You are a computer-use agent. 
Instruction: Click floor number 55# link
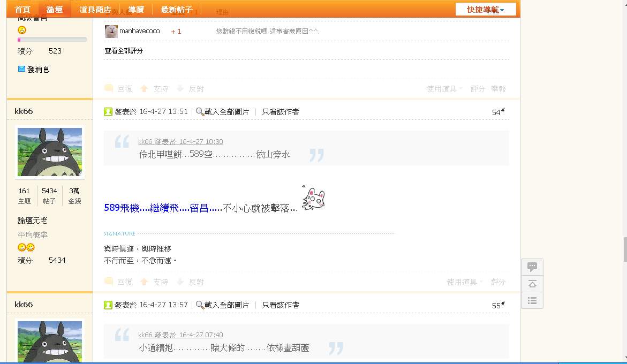[498, 305]
